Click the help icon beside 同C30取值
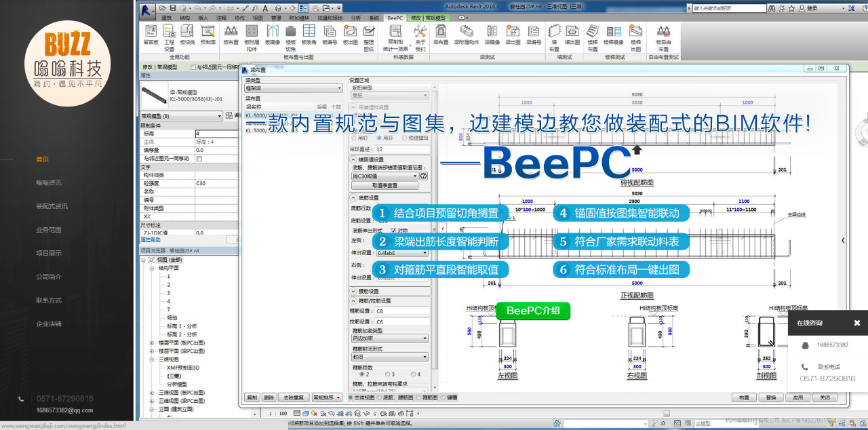The image size is (868, 430). point(424,176)
